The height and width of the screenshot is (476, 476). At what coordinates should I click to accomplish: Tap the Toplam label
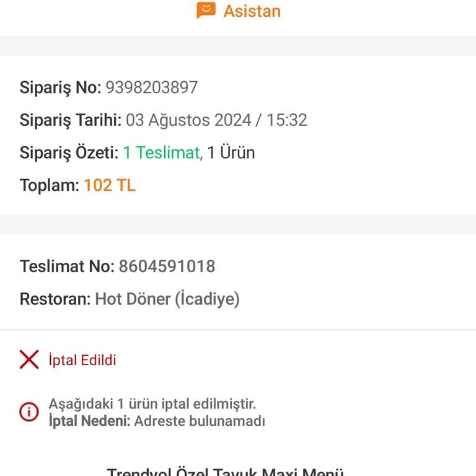click(50, 185)
